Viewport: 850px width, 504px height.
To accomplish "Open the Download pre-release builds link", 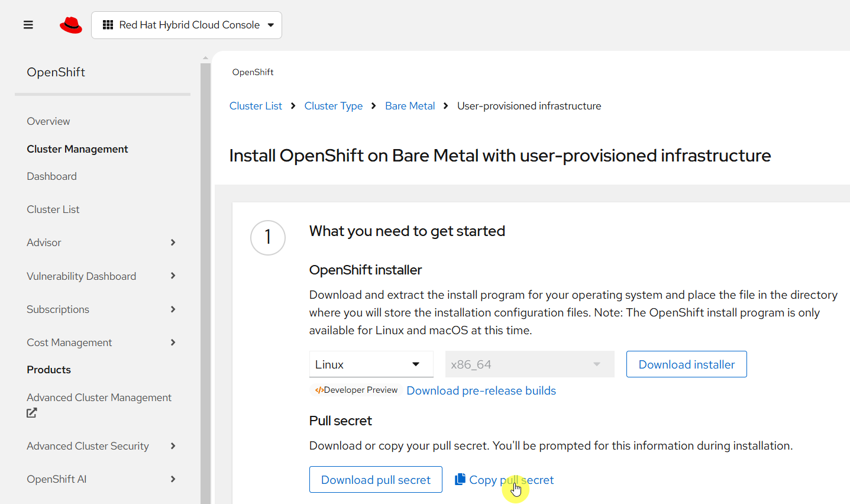I will (481, 390).
